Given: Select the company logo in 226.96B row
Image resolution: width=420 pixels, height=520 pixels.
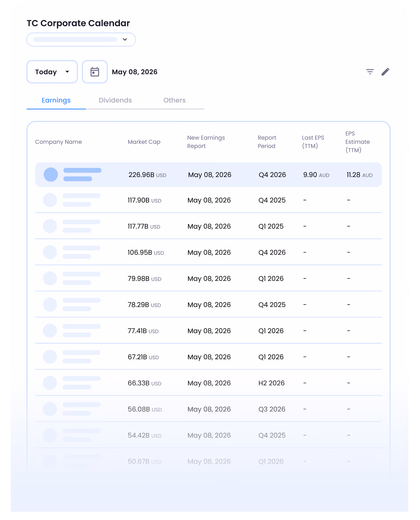Looking at the screenshot, I should point(51,175).
